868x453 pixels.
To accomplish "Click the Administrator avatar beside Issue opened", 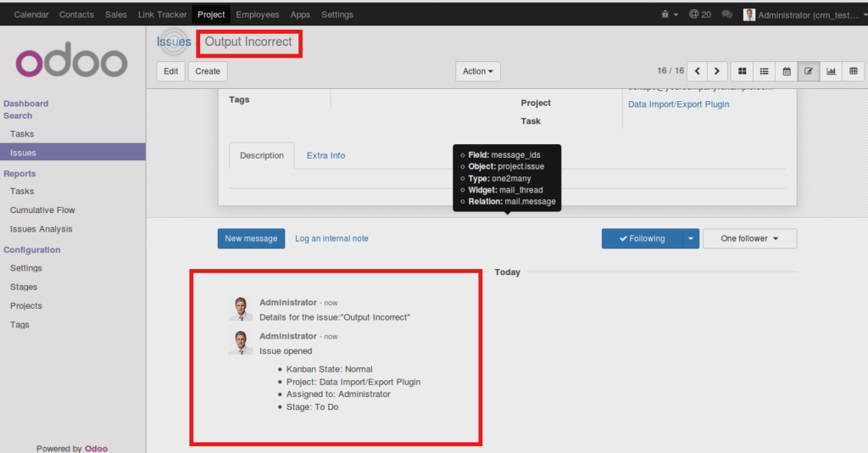I will click(241, 342).
